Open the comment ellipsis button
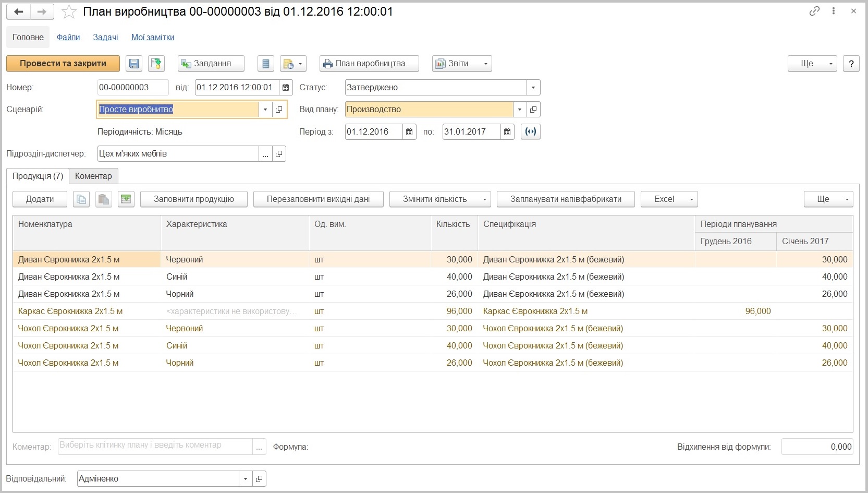Viewport: 868px width, 493px height. [260, 447]
